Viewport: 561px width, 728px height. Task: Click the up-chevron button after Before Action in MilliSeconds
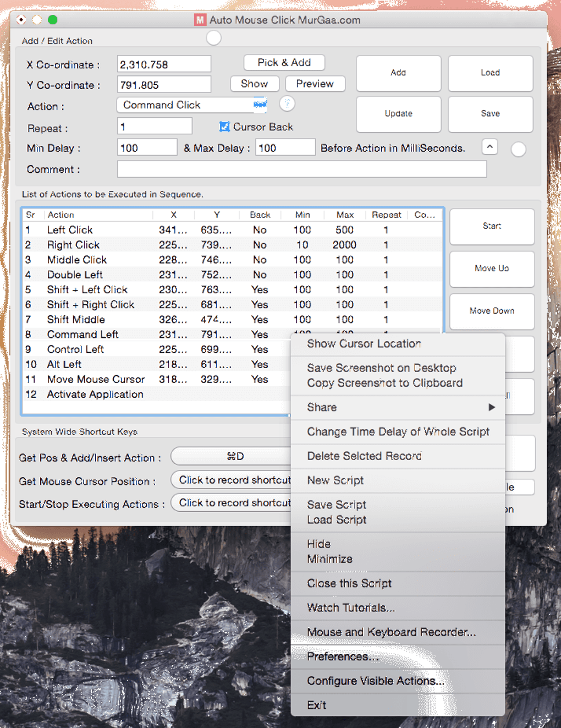[x=490, y=147]
